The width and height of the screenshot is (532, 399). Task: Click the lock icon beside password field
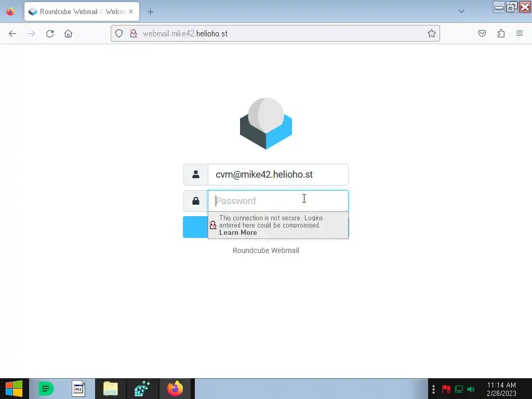click(x=196, y=201)
